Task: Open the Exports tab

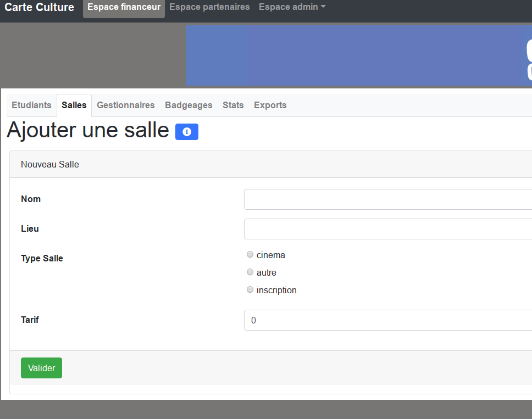Action: [270, 105]
